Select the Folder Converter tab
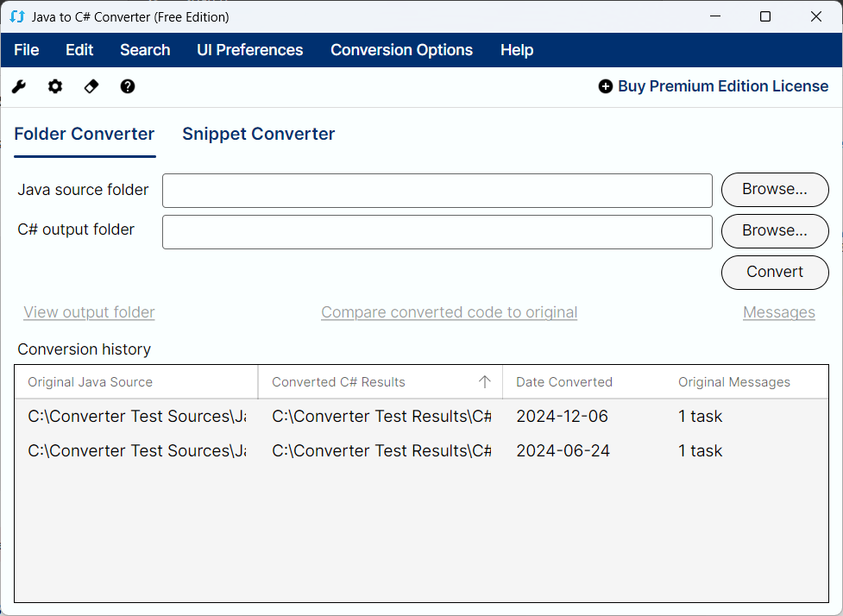This screenshot has height=616, width=843. 85,134
